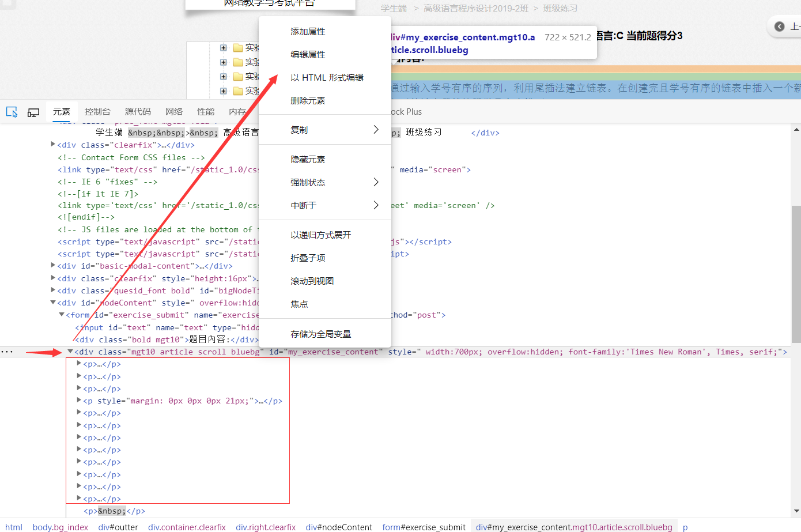801x532 pixels.
Task: Click the elements panel scrollbar thumb
Action: coord(796,274)
